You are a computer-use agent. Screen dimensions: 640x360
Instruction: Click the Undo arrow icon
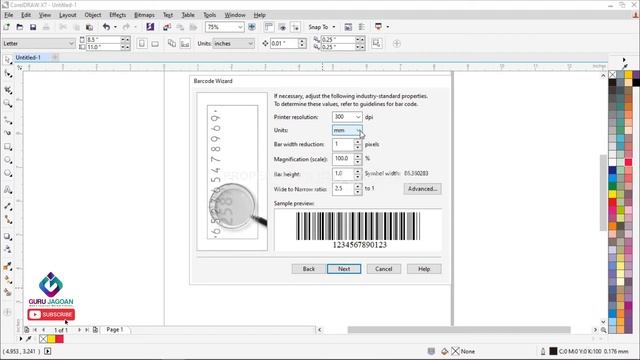pyautogui.click(x=107, y=27)
